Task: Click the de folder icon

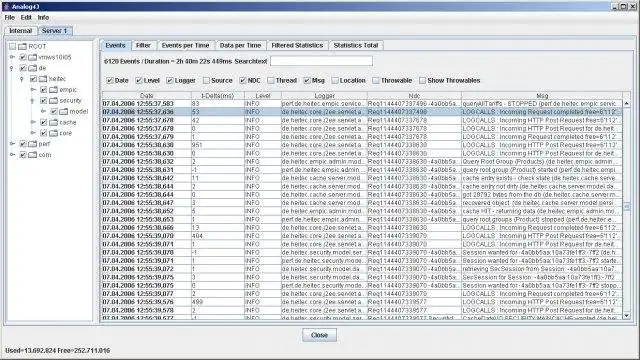Action: tap(33, 68)
